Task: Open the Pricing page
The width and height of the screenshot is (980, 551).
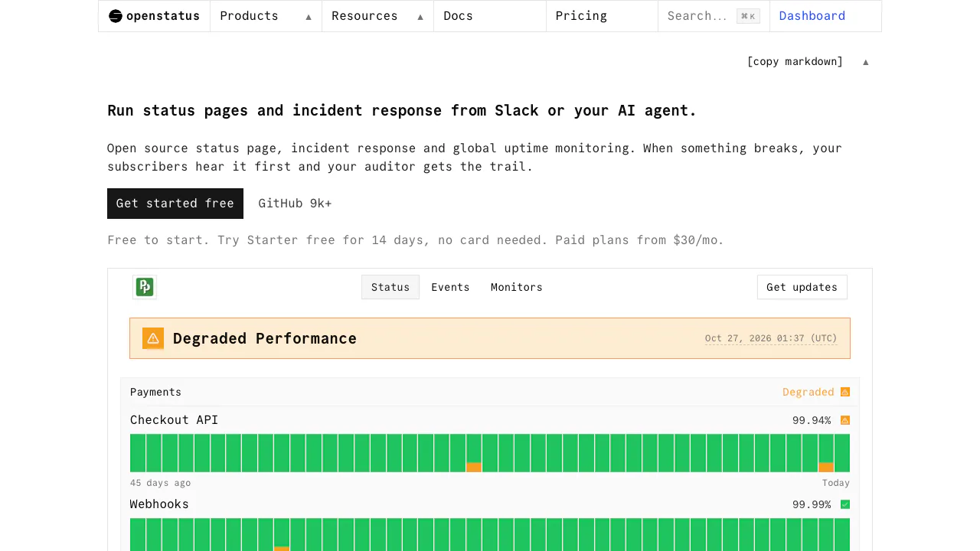Action: 602,16
